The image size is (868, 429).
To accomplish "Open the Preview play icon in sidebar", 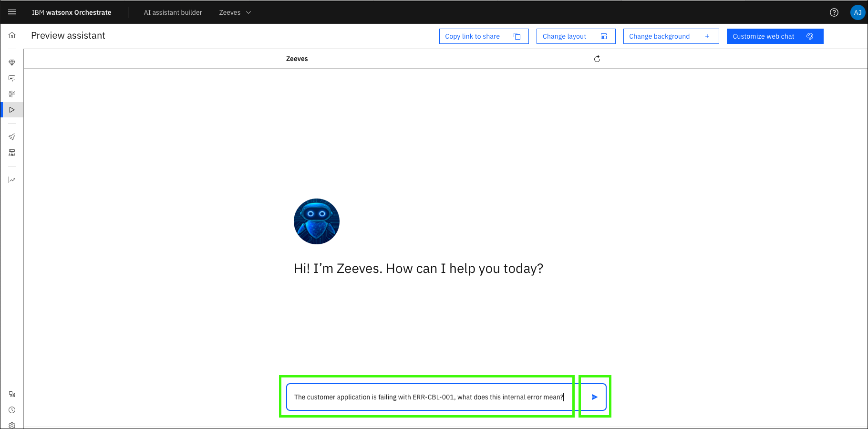I will (12, 110).
